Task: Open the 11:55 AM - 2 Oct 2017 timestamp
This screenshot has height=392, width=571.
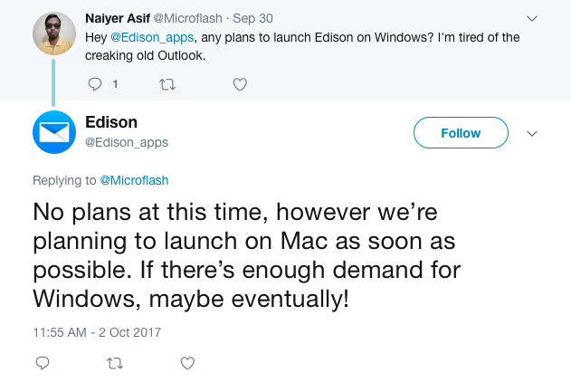Action: click(97, 332)
